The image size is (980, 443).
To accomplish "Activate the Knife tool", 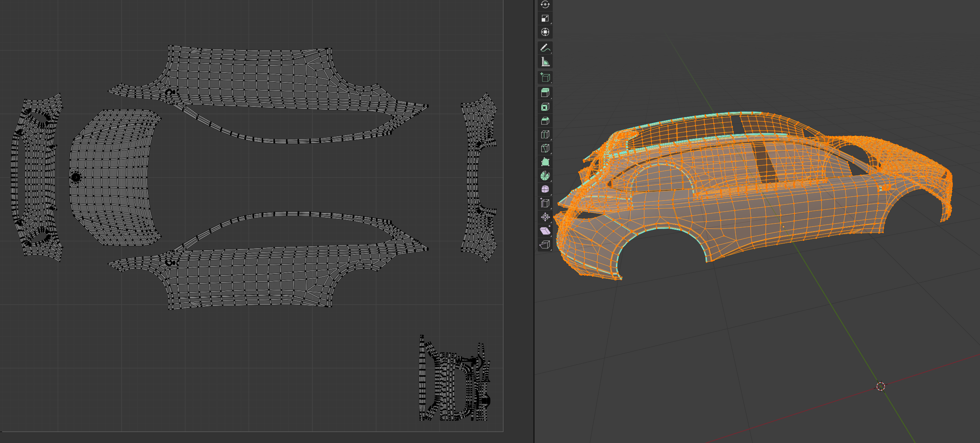I will pyautogui.click(x=545, y=148).
